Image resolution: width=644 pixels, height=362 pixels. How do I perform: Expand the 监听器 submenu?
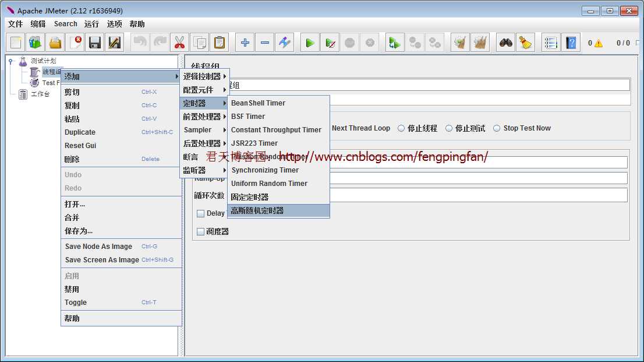click(204, 170)
